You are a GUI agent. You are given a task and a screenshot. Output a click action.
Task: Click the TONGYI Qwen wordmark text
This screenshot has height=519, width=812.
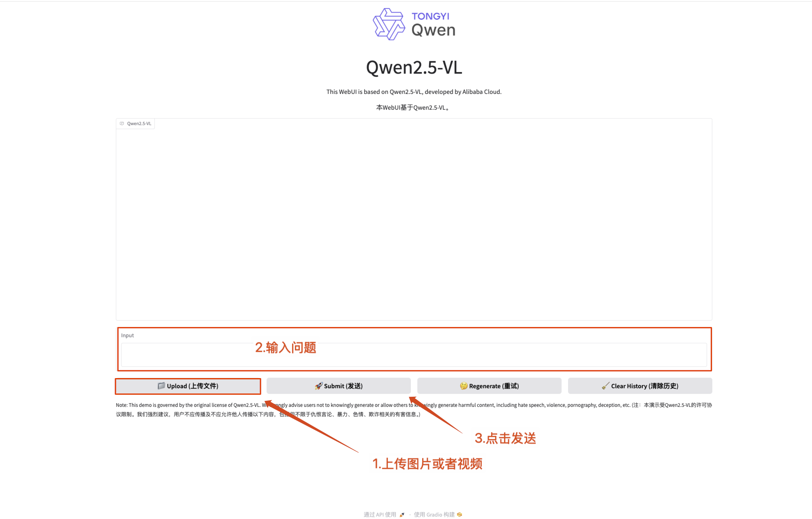433,24
